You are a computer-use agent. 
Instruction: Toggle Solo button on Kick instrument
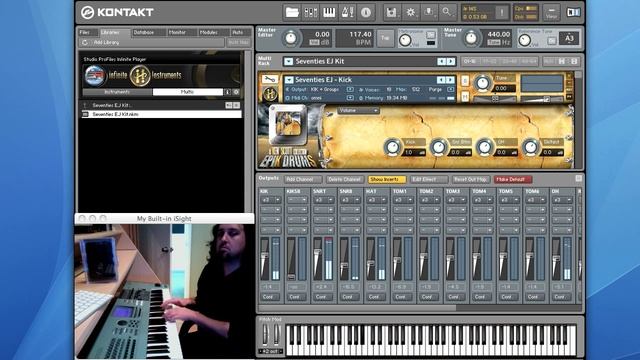(x=465, y=80)
